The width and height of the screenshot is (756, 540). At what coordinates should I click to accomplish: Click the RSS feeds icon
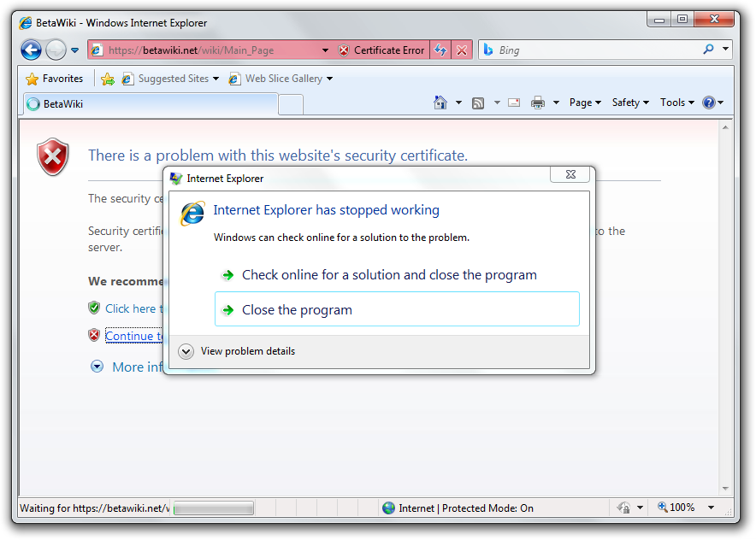click(478, 103)
